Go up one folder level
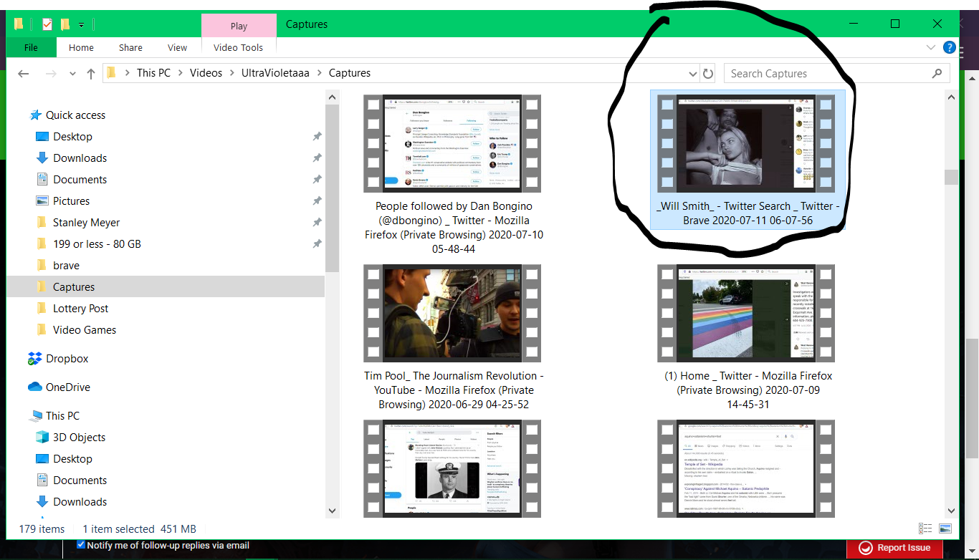Viewport: 979px width, 560px height. (x=91, y=73)
